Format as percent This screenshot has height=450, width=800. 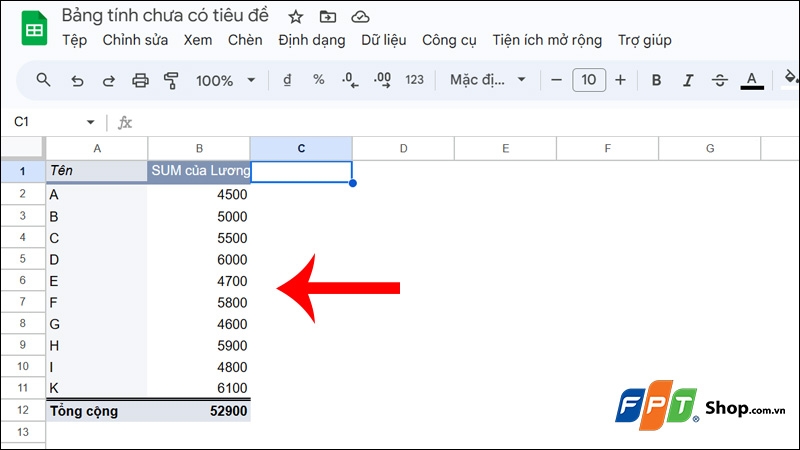point(318,80)
